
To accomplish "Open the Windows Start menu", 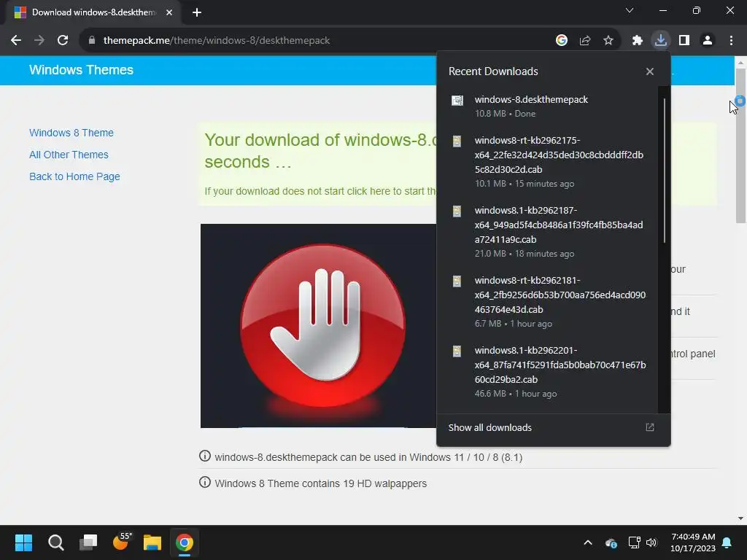I will coord(23,542).
